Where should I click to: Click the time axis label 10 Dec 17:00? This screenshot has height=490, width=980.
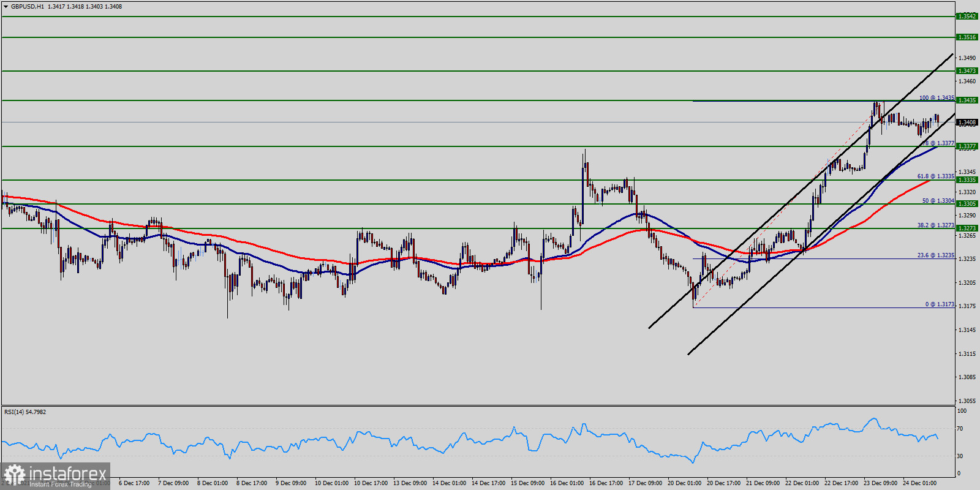click(371, 483)
